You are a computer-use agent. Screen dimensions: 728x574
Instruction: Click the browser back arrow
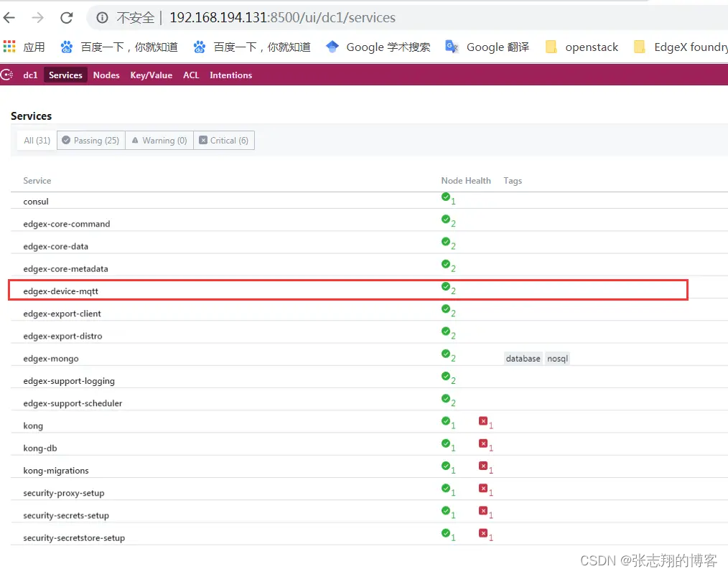coord(9,18)
